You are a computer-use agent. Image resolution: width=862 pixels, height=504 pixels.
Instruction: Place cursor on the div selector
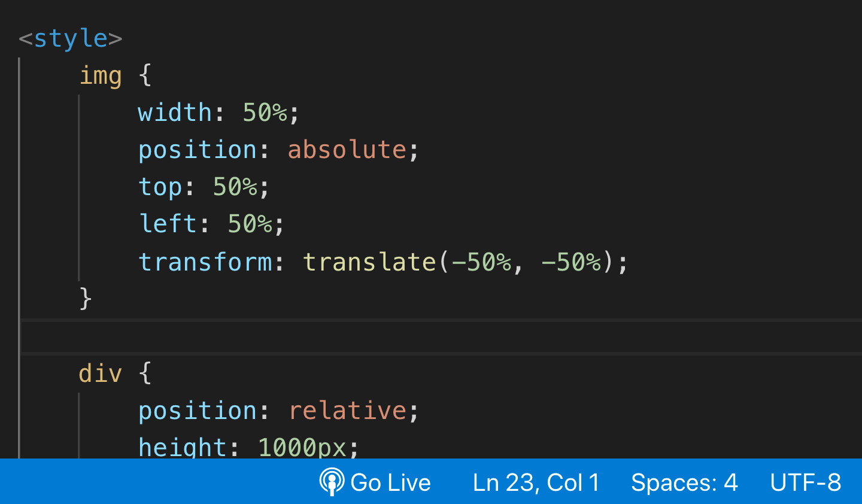click(x=100, y=373)
